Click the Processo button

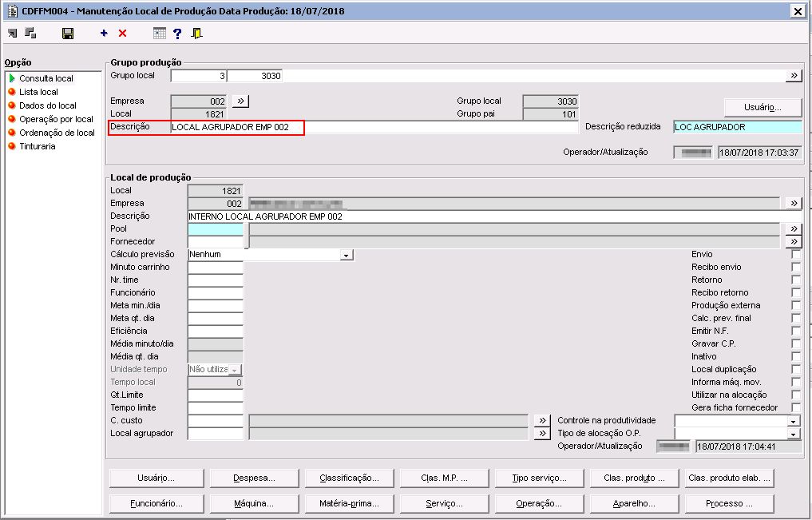pyautogui.click(x=729, y=503)
